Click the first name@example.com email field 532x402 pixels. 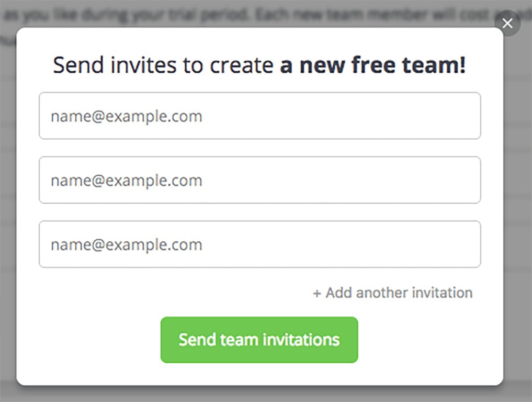259,116
